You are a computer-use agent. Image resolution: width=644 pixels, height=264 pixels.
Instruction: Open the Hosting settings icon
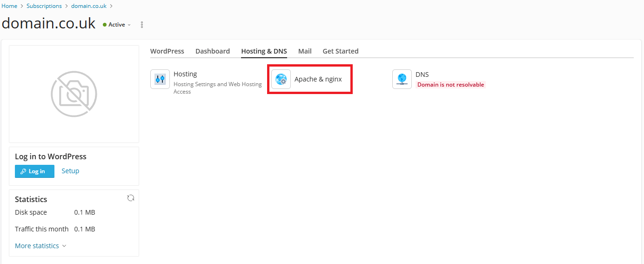tap(160, 79)
